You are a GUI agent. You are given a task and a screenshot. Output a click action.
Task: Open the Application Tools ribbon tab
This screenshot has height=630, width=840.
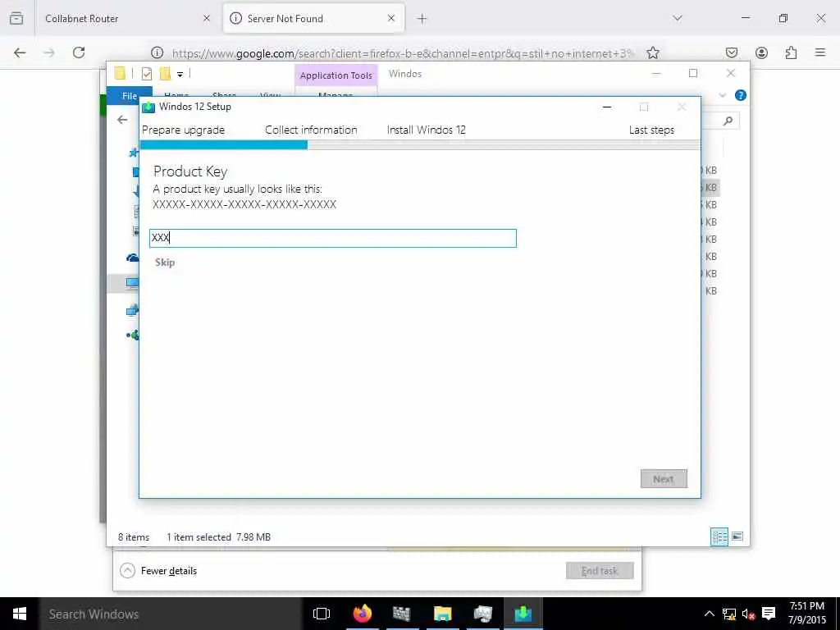coord(336,75)
